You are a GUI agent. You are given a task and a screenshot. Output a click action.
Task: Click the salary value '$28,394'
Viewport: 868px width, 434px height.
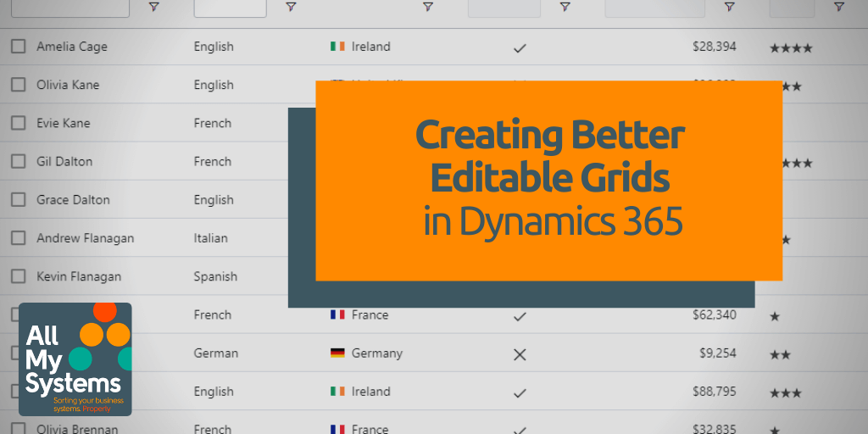714,47
